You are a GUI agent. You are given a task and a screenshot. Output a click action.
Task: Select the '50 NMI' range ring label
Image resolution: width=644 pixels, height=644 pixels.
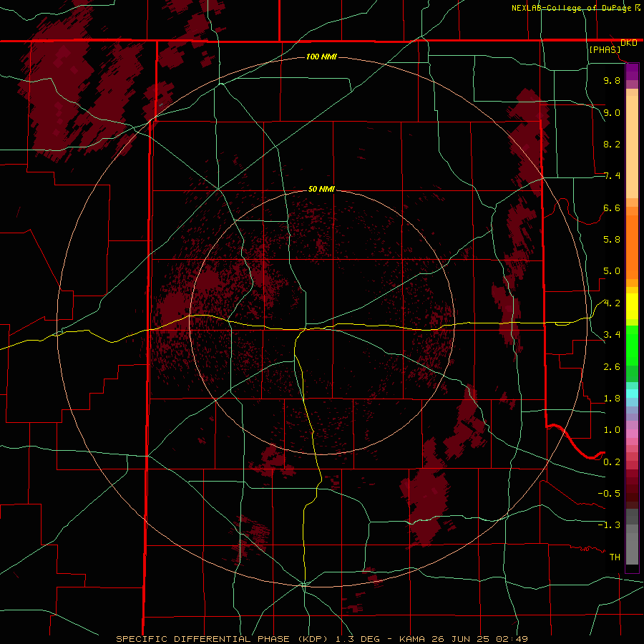321,189
